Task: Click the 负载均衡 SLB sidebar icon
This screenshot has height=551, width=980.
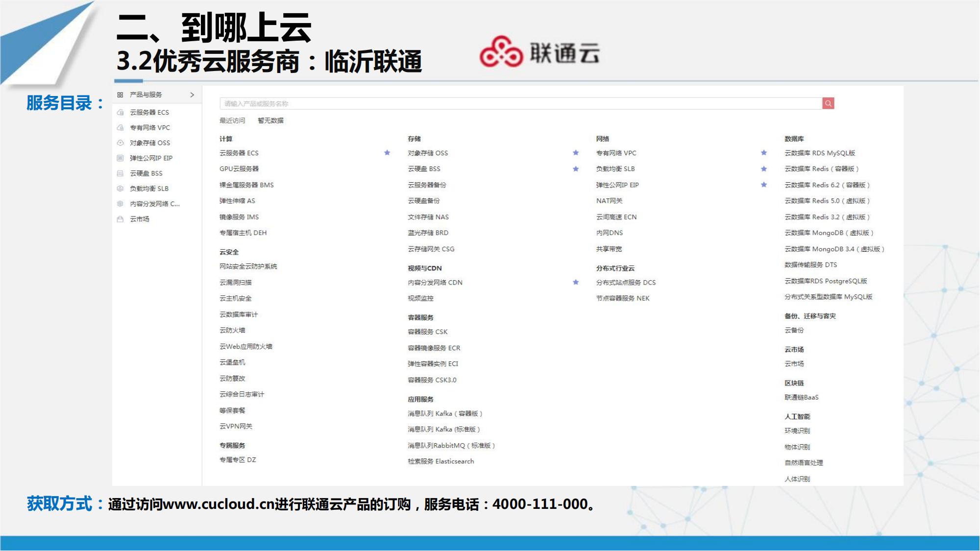Action: pyautogui.click(x=120, y=189)
